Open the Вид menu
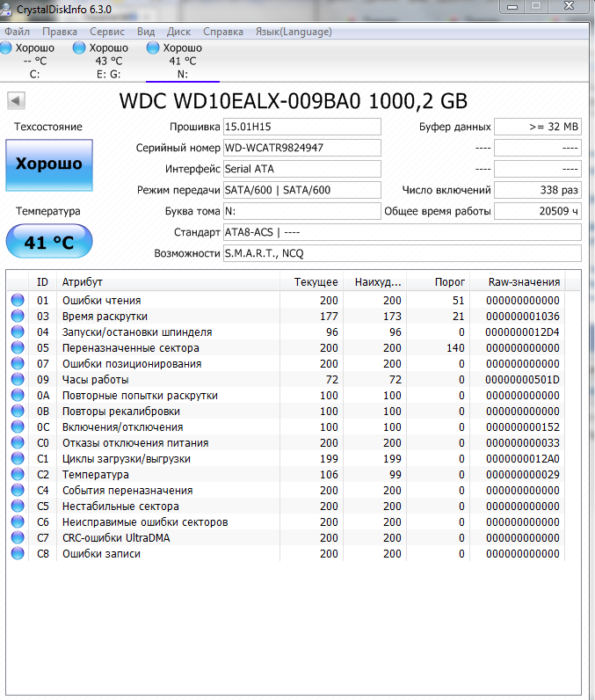 (x=146, y=32)
